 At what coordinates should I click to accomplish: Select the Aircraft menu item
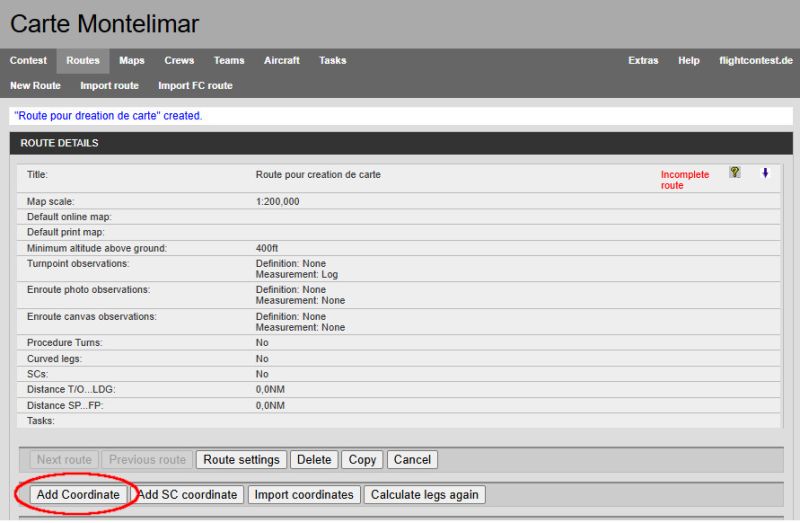(281, 61)
